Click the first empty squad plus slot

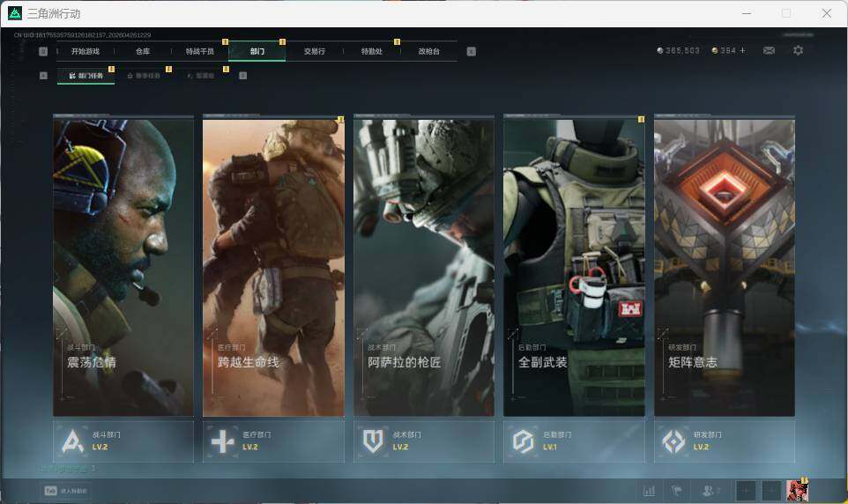point(745,491)
